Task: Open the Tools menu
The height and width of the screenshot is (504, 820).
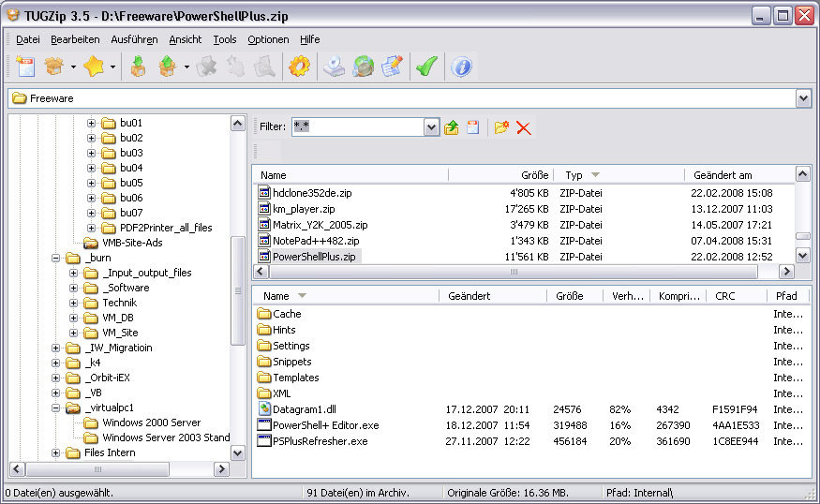Action: (224, 39)
